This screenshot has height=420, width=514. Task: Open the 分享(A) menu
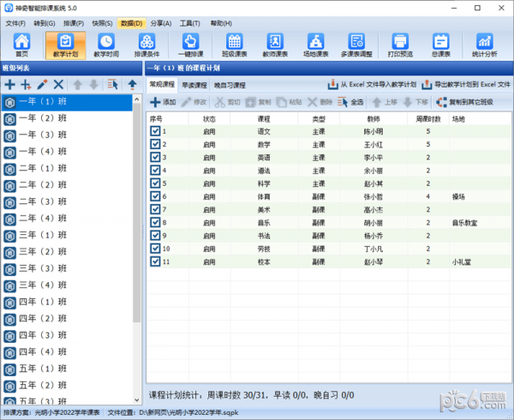click(161, 23)
